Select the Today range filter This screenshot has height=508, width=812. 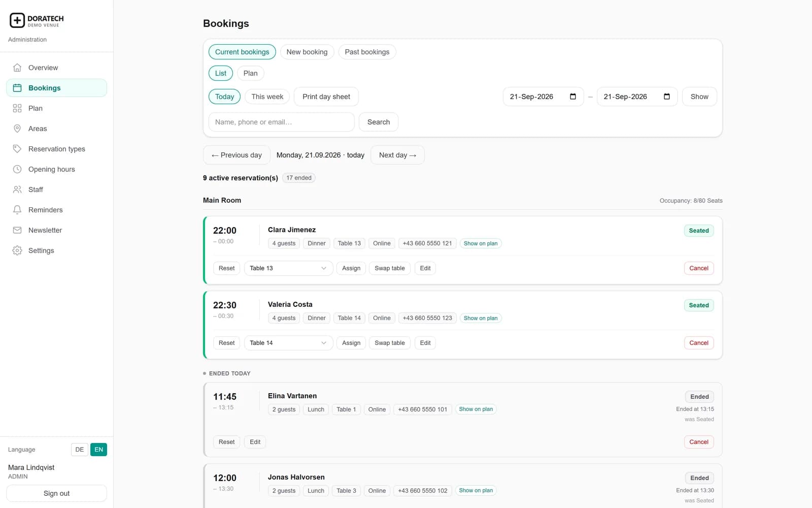225,97
